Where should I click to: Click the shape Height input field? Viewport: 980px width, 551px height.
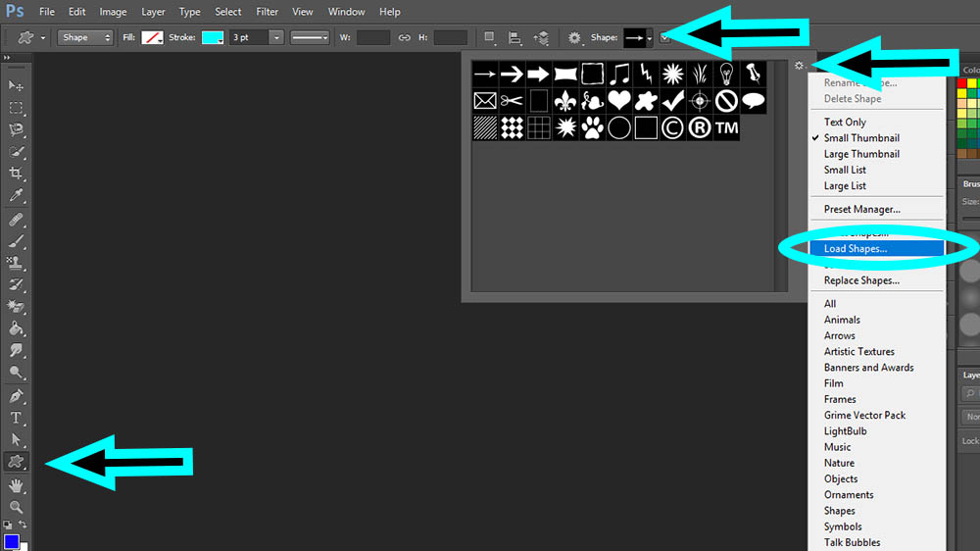(x=450, y=37)
